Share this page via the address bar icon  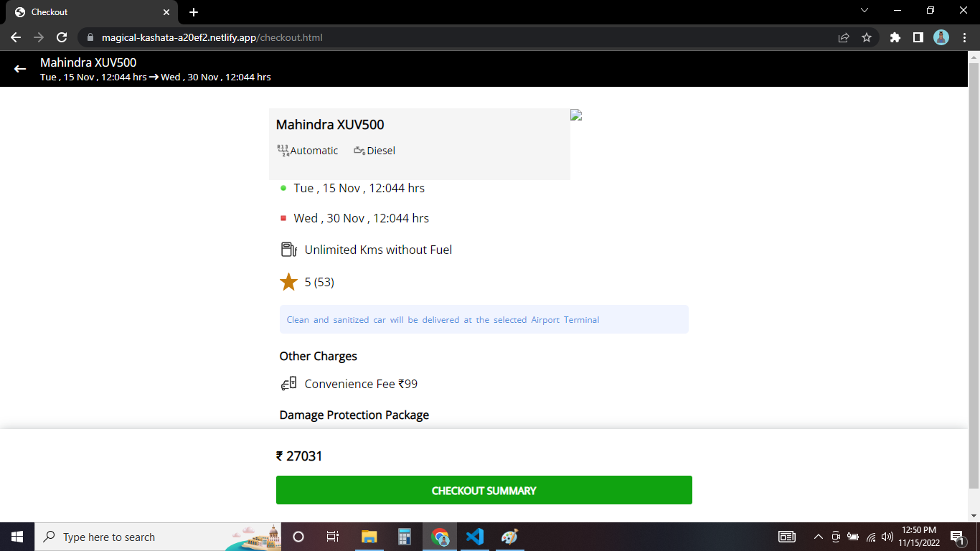click(844, 37)
